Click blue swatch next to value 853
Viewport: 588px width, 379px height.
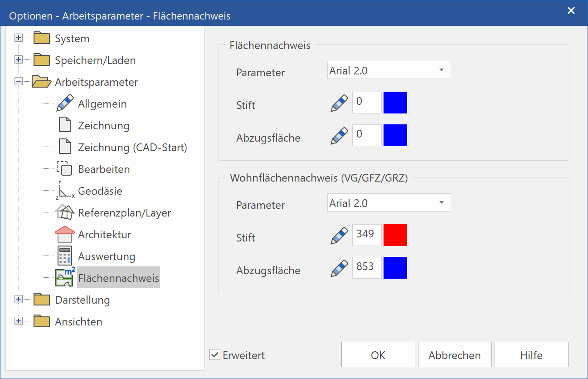point(395,268)
